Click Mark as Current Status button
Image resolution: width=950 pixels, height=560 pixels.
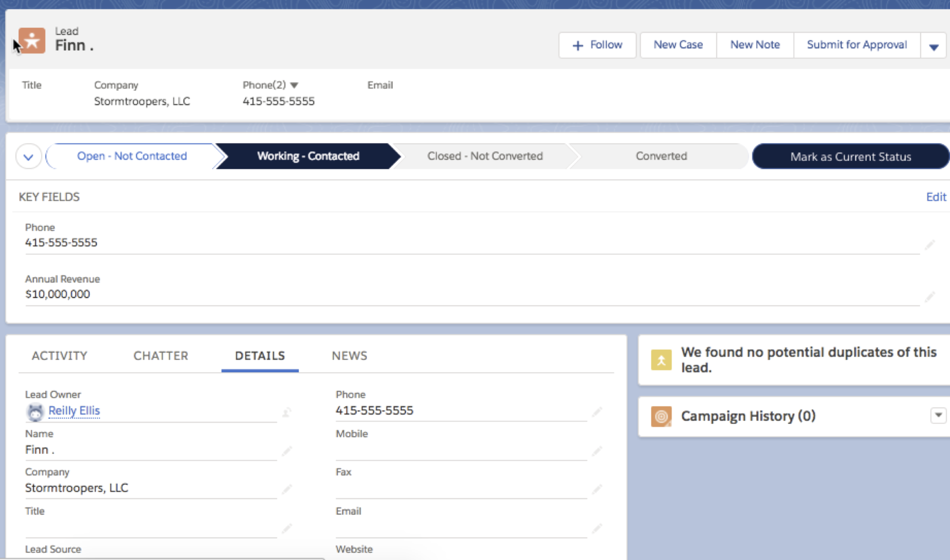[850, 157]
